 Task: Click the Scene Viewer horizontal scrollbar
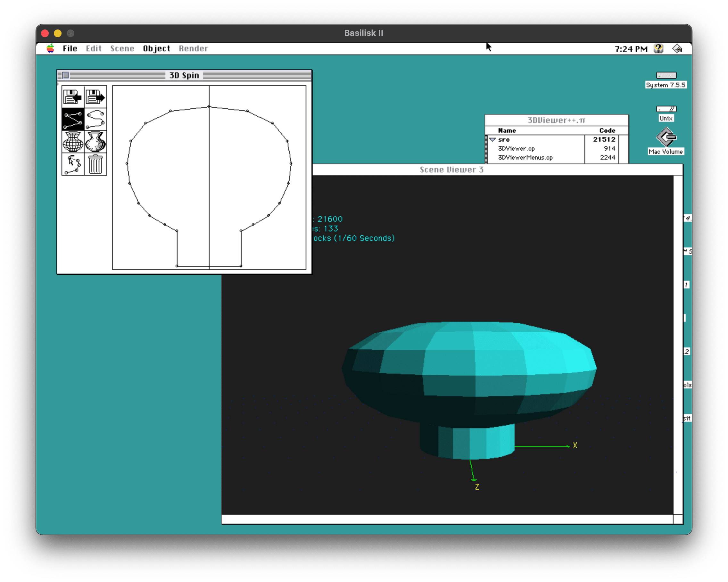click(x=447, y=519)
